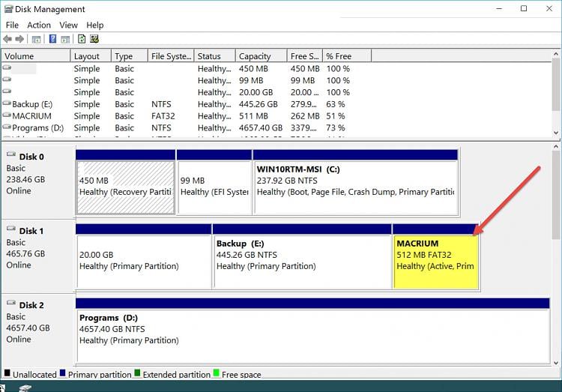Open Help via blue question mark icon
The image size is (562, 392).
(52, 39)
